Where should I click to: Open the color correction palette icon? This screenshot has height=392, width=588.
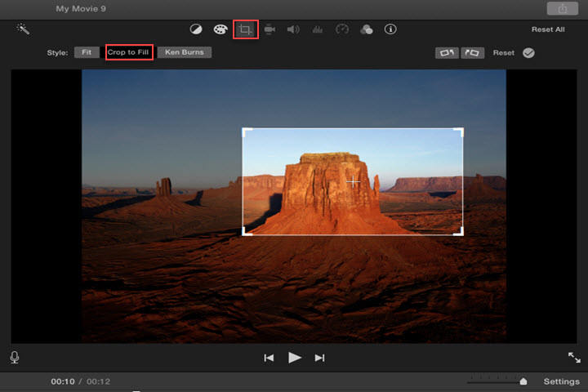pos(220,29)
